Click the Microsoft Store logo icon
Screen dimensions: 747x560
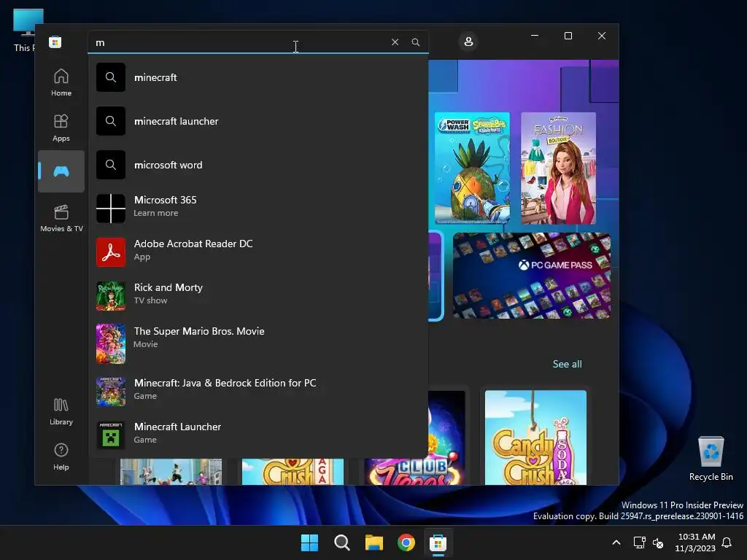tap(55, 42)
